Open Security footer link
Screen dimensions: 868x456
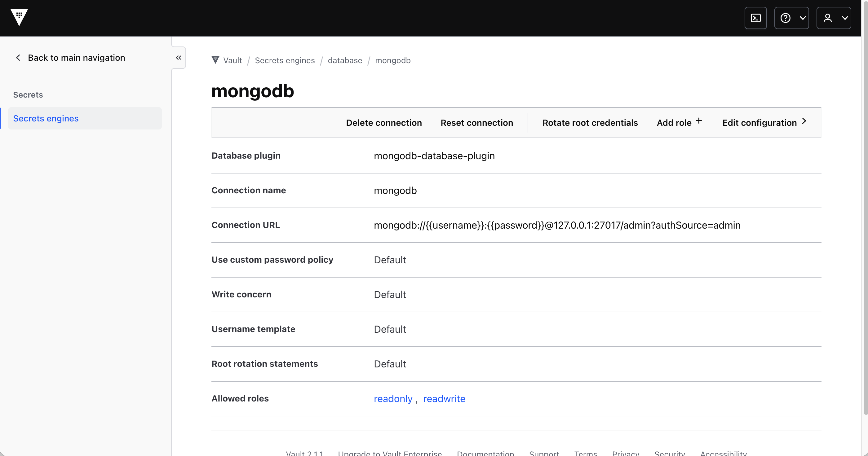click(670, 453)
